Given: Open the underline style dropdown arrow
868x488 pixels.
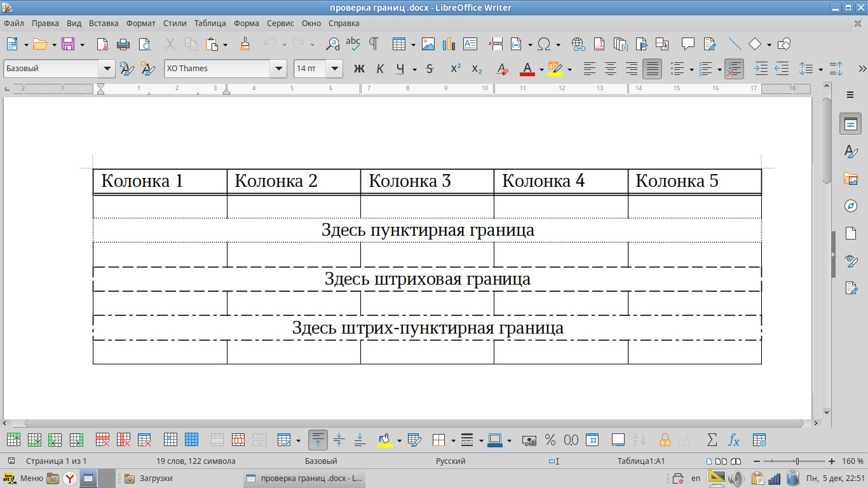Looking at the screenshot, I should click(414, 69).
